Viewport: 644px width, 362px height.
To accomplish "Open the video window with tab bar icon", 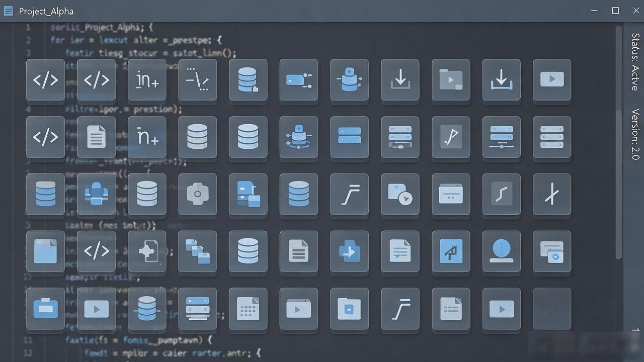I will pos(299,308).
